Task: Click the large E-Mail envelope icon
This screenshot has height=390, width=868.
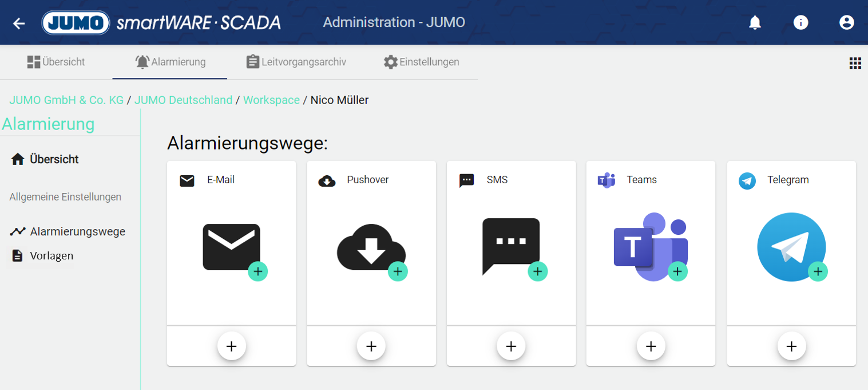Action: (x=231, y=247)
